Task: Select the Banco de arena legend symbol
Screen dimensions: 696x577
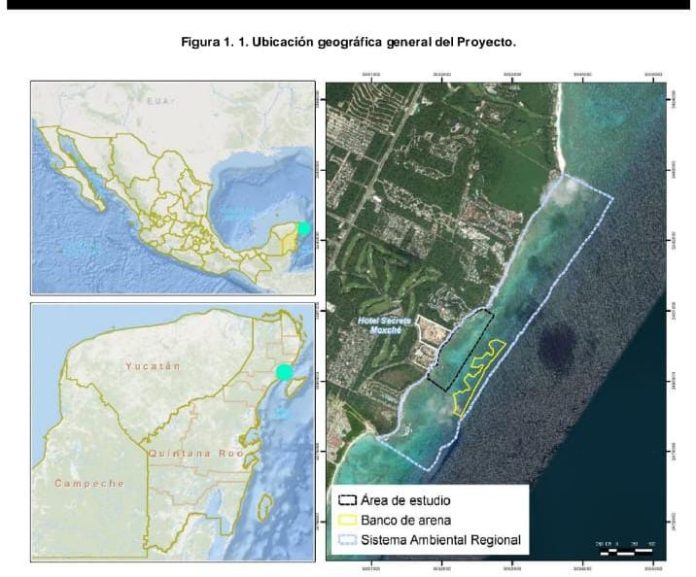Action: [x=347, y=520]
